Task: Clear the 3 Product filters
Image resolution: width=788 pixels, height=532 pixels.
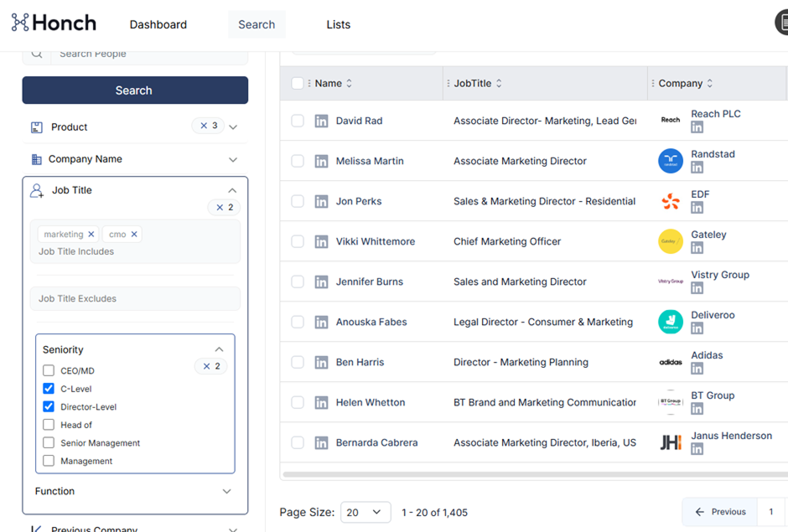Action: 204,126
